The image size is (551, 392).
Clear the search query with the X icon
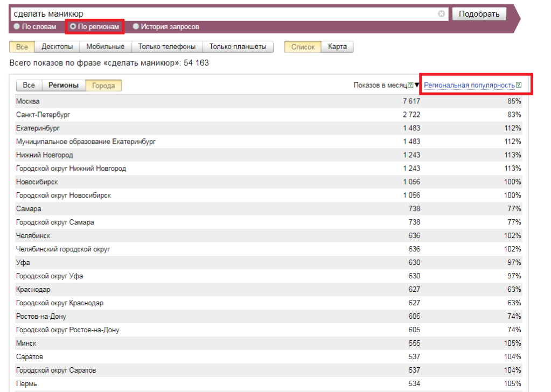click(x=441, y=13)
